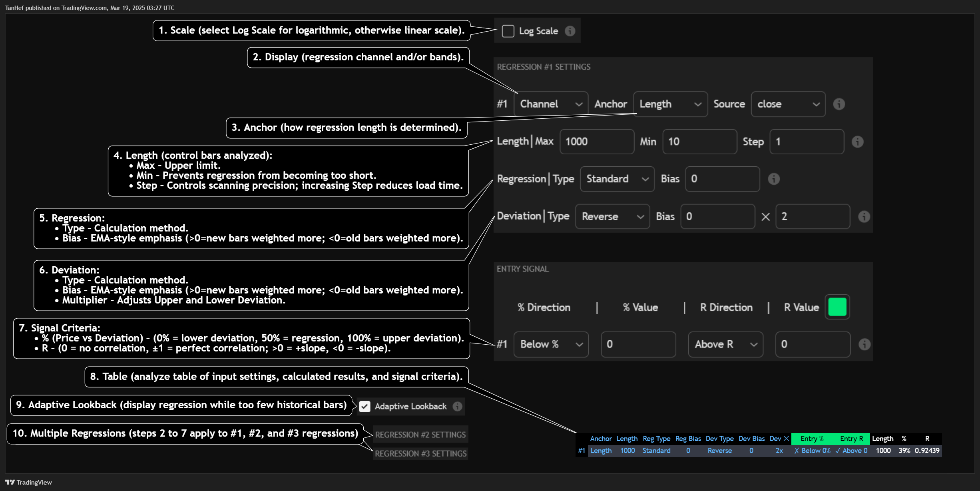Viewport: 980px width, 491px height.
Task: Edit the Regression Bias field
Action: 722,179
